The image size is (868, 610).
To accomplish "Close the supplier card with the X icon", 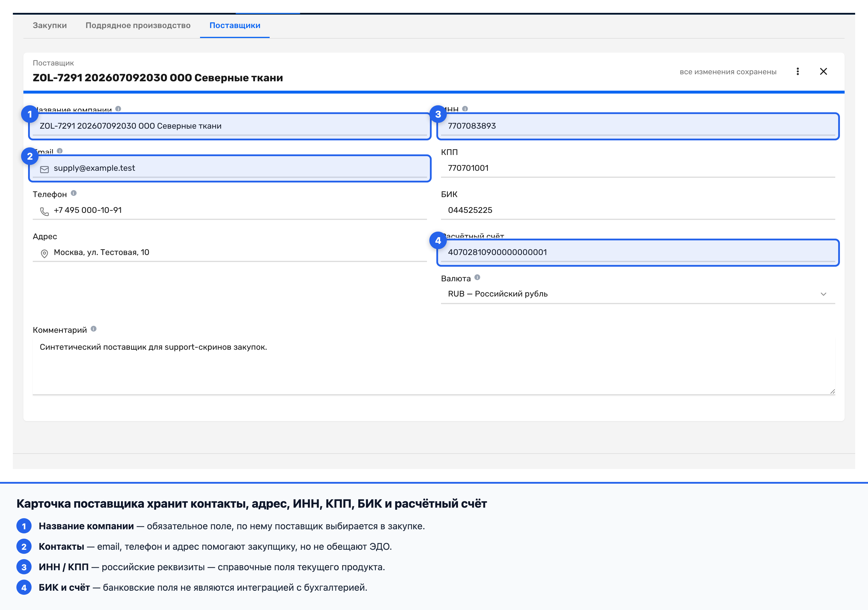I will coord(823,71).
